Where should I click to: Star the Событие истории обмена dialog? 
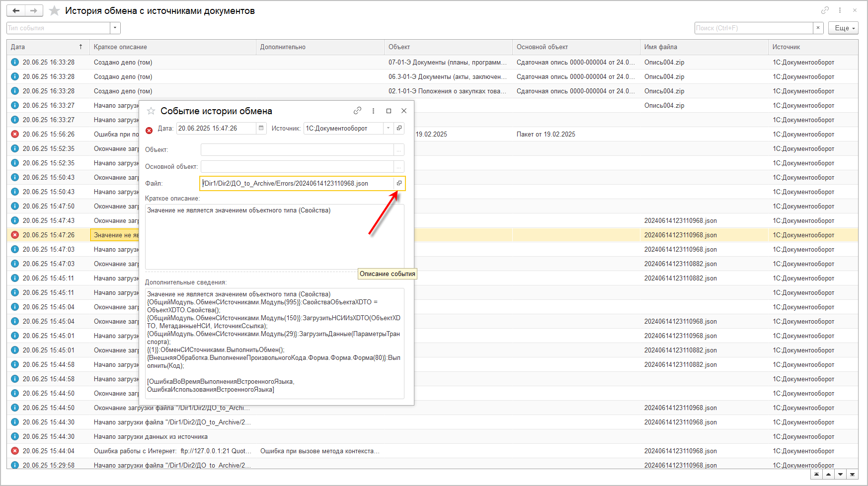pos(151,111)
